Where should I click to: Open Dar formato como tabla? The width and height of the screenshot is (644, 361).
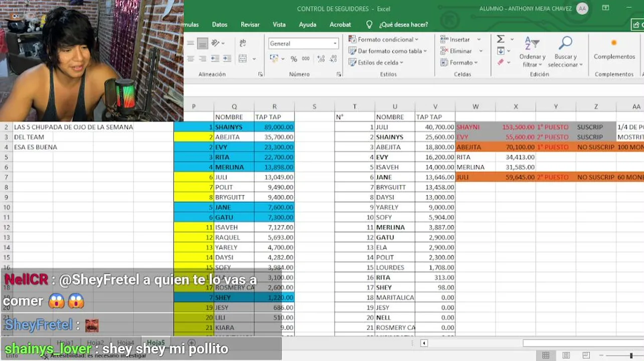(x=388, y=51)
